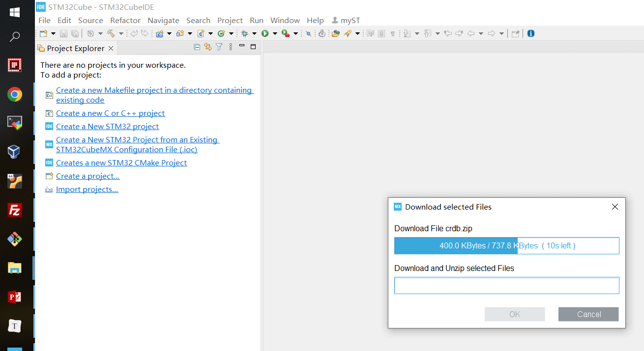Open the Back navigation history dropdown
This screenshot has width=644, height=351.
click(481, 33)
